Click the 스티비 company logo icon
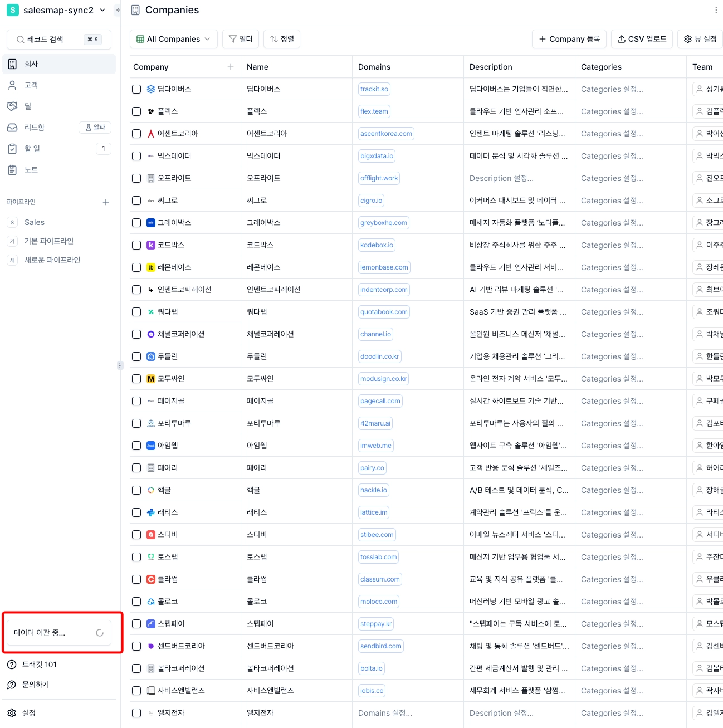 pos(151,535)
